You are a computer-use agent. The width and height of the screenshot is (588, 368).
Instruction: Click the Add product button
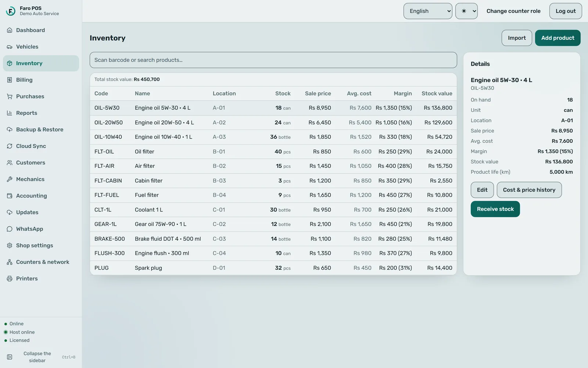(x=557, y=38)
